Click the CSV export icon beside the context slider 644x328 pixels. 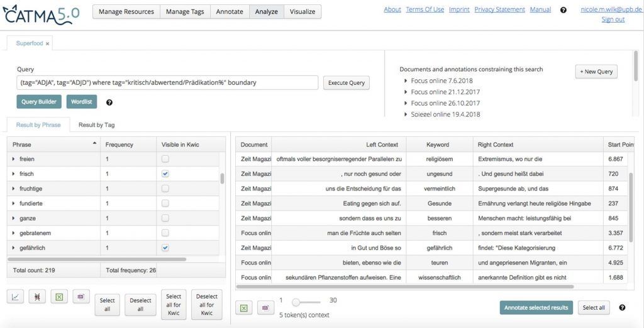click(266, 307)
